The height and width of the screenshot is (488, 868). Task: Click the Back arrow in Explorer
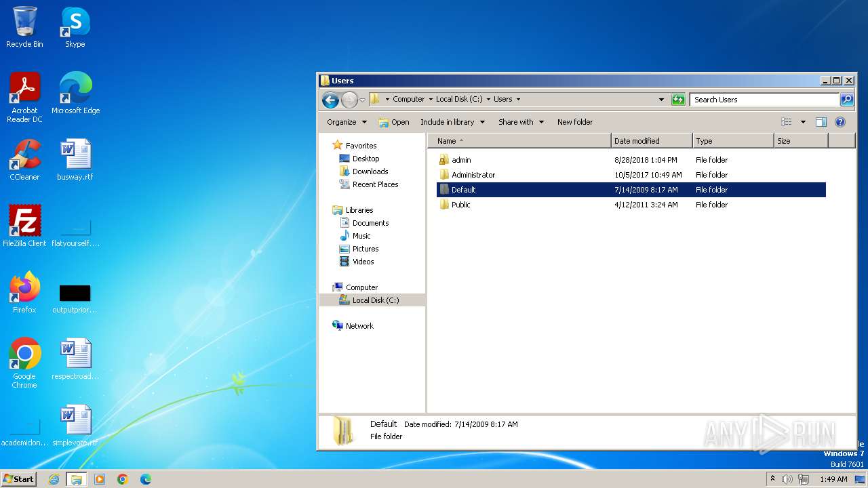click(330, 100)
